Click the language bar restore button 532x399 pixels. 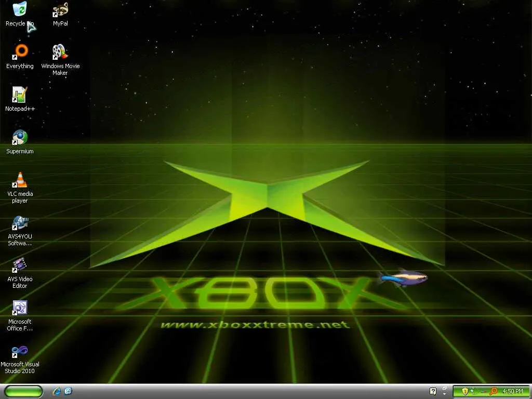point(445,388)
